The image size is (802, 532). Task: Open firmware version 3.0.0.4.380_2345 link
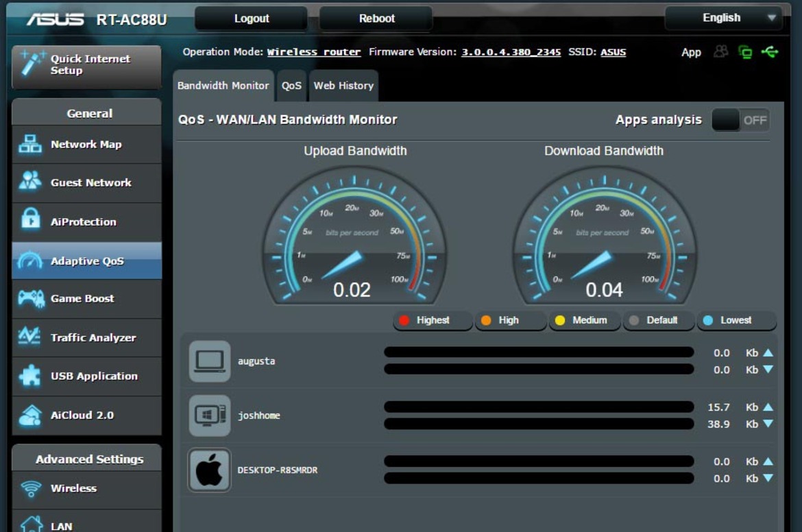click(511, 52)
